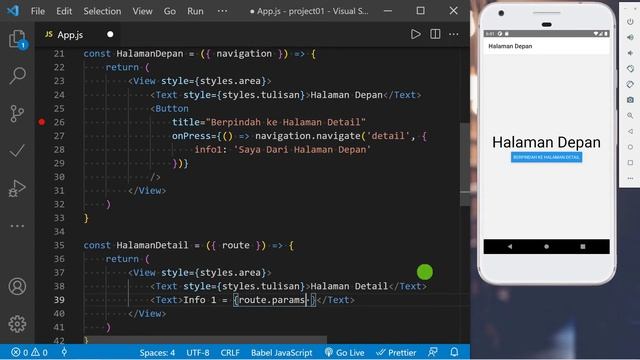Open errors and warnings count in status bar
640x360 pixels.
click(x=29, y=352)
